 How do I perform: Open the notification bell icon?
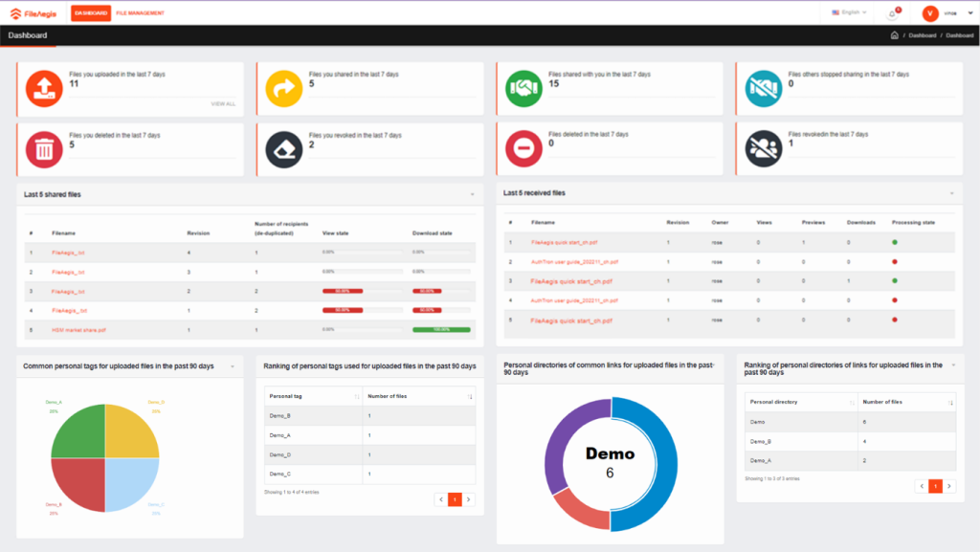[893, 13]
